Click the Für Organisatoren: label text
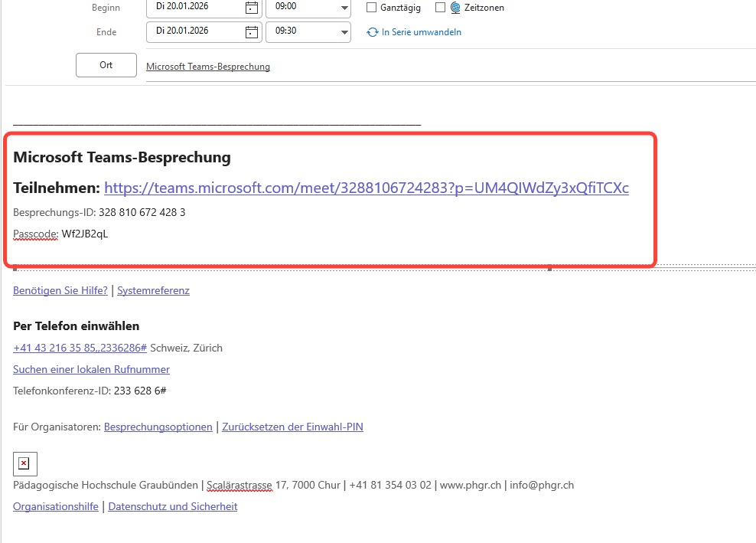This screenshot has height=543, width=756. pyautogui.click(x=57, y=427)
